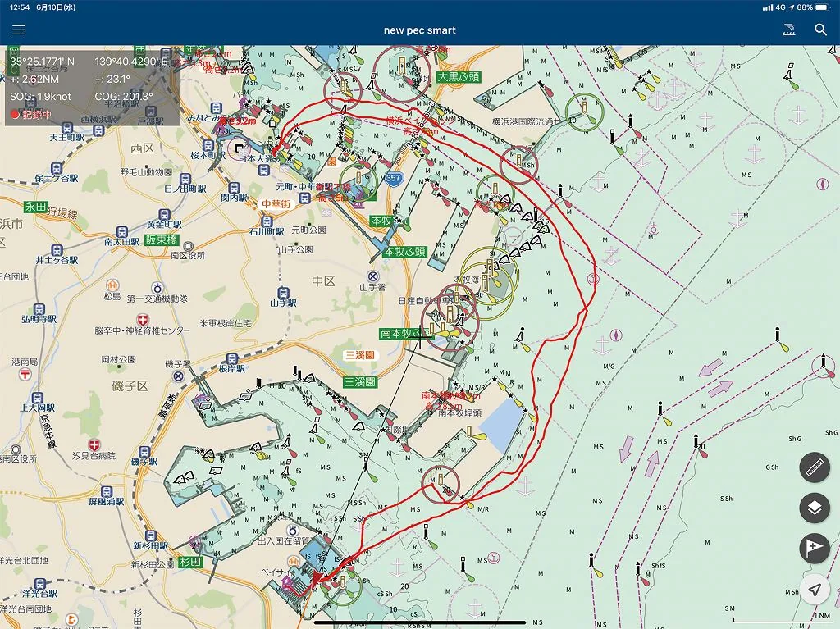Image resolution: width=840 pixels, height=629 pixels.
Task: Tap the 磯子駅 station icon
Action: coord(144,452)
